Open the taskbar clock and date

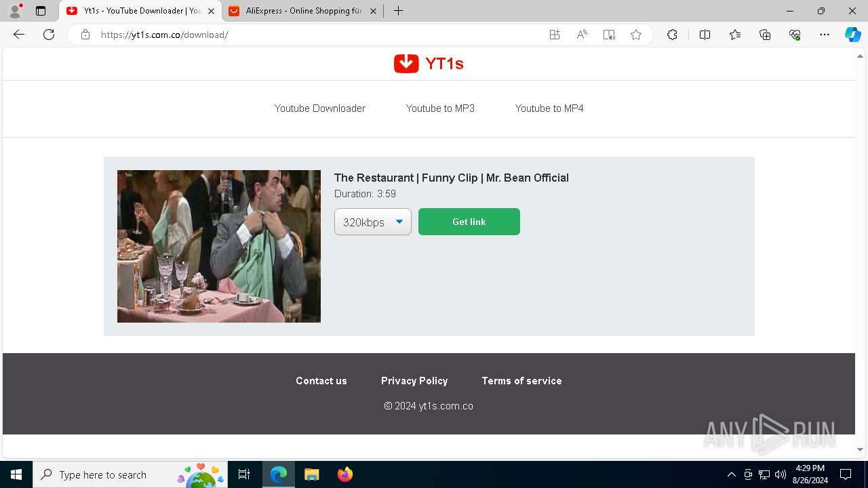pos(810,474)
